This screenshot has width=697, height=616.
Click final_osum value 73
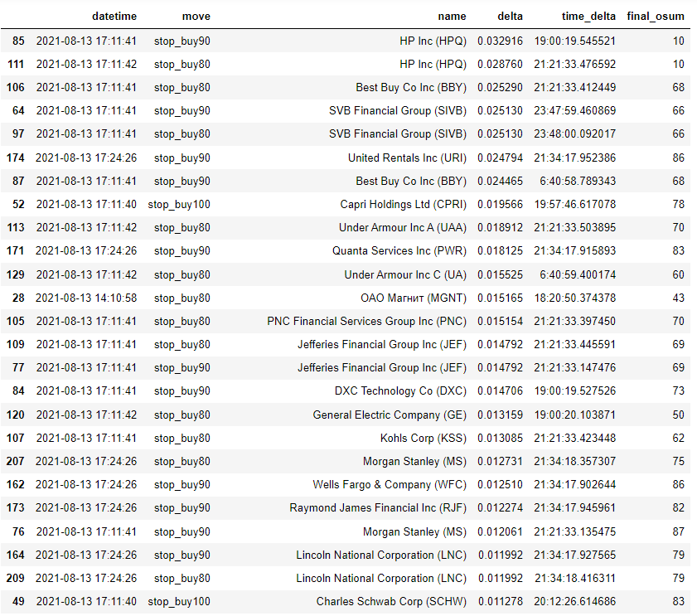(678, 391)
